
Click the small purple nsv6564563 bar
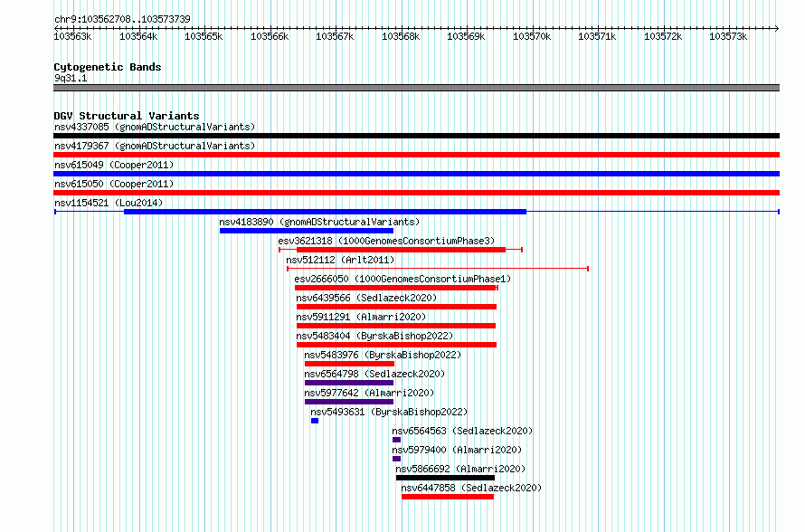396,440
